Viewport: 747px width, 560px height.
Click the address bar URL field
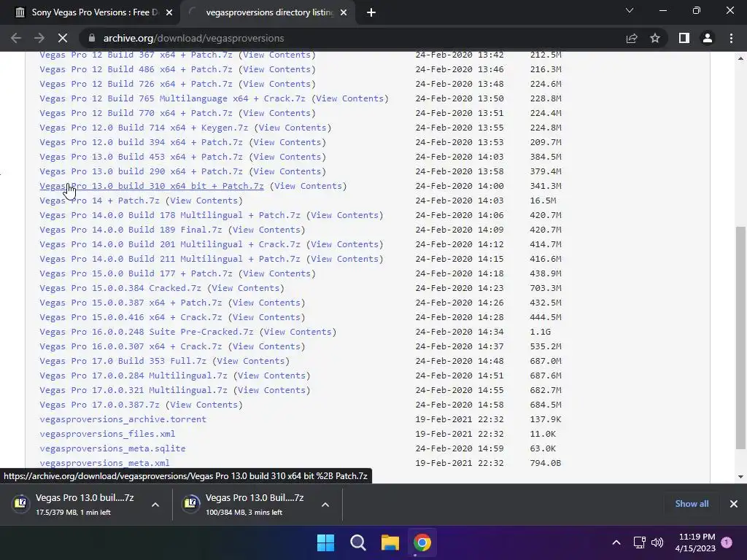coord(352,38)
